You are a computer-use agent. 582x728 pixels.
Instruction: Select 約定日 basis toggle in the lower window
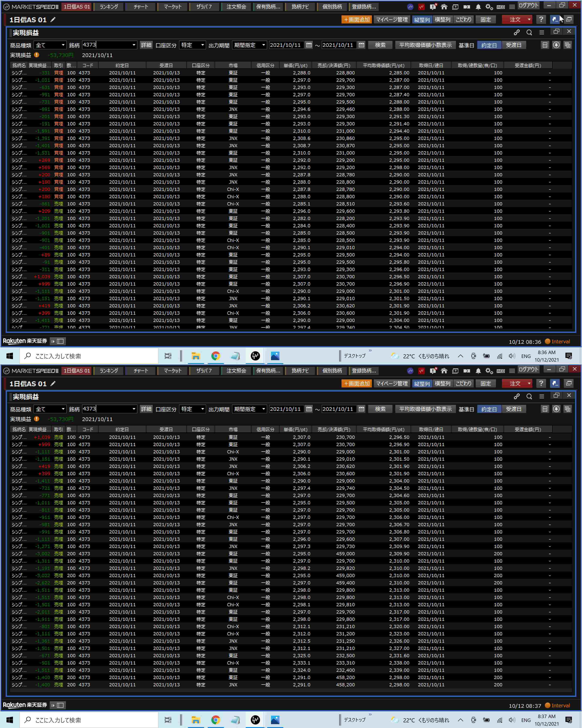point(489,409)
